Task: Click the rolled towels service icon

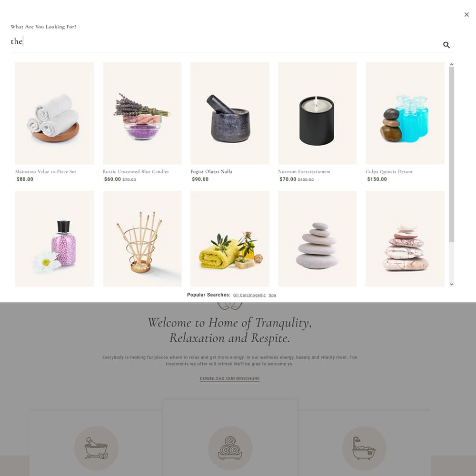Action: point(230,448)
